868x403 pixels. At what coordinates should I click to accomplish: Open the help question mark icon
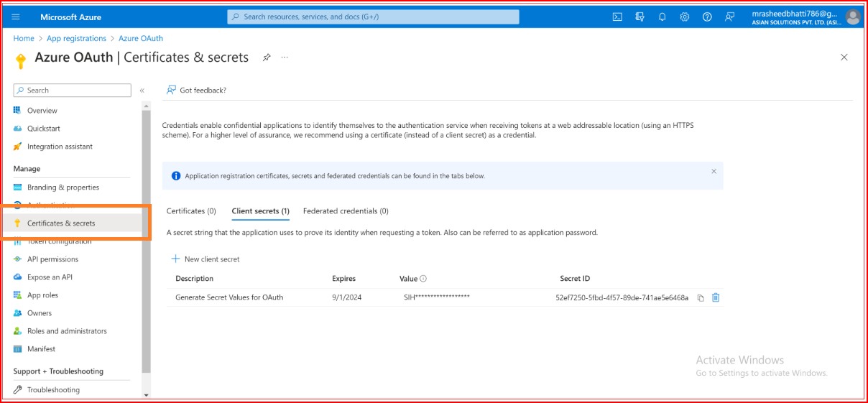point(707,17)
